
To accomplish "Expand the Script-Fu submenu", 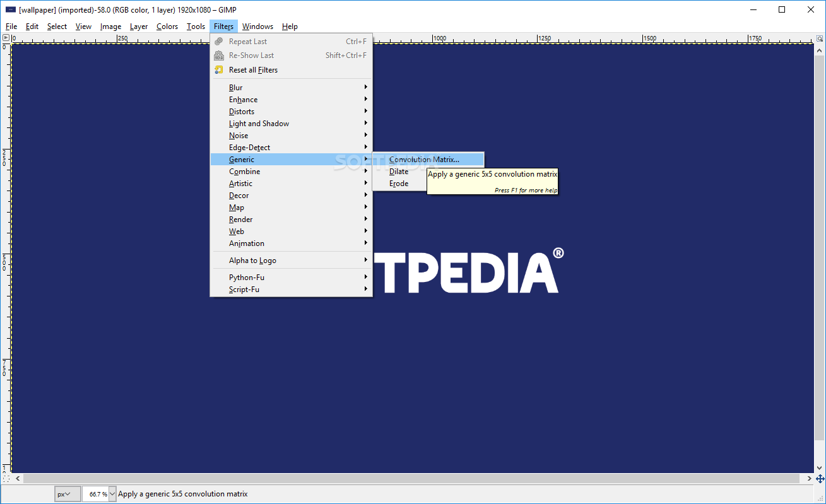I will 291,290.
